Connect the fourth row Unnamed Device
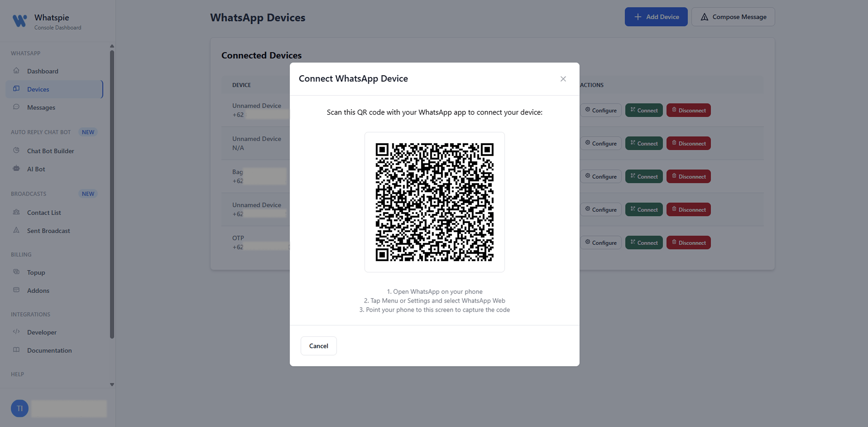The height and width of the screenshot is (427, 868). point(644,209)
